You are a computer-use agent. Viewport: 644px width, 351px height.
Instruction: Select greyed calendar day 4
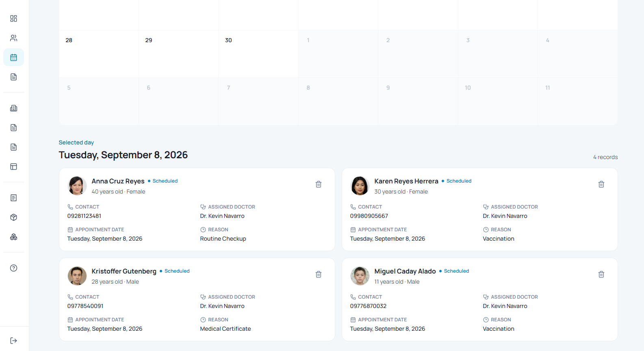point(577,54)
